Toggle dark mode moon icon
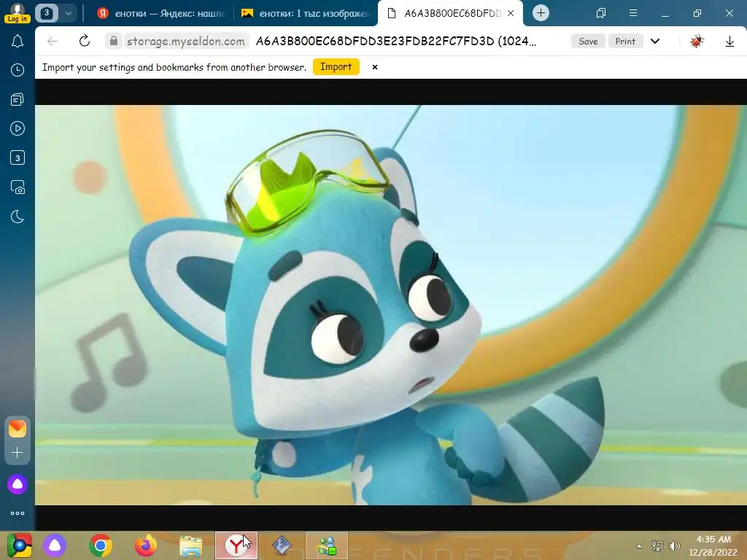 coord(18,217)
